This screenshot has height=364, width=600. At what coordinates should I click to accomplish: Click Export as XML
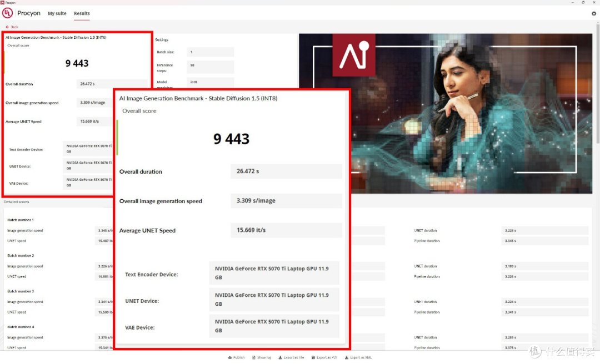click(x=358, y=357)
